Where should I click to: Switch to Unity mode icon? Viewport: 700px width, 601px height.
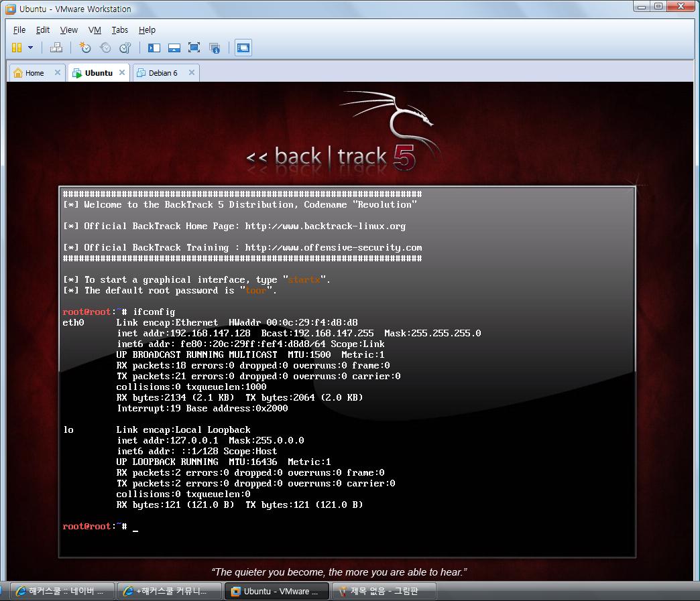pos(215,48)
